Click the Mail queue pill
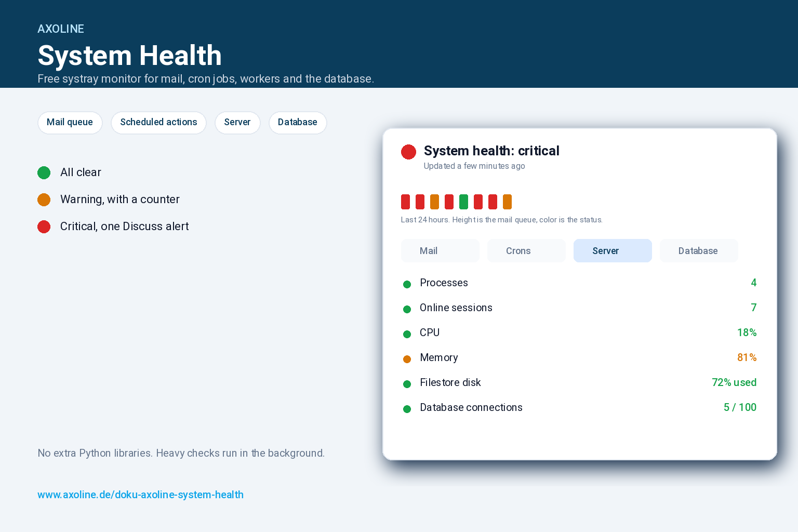 point(70,123)
